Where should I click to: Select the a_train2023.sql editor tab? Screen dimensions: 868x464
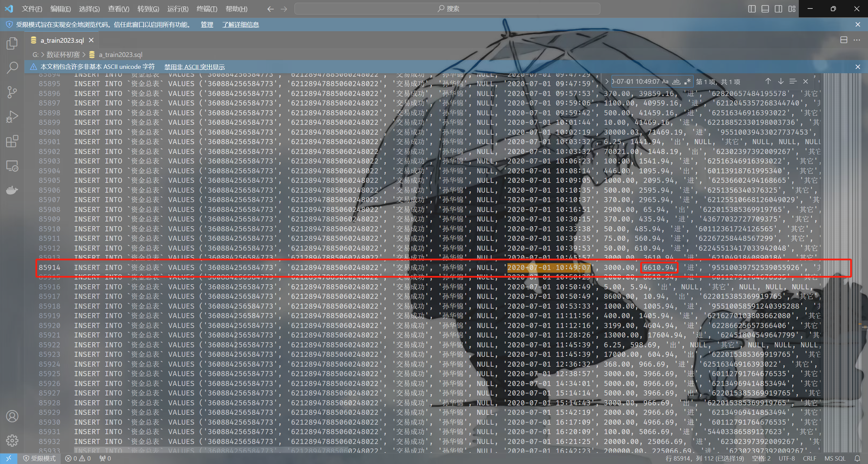[x=62, y=40]
